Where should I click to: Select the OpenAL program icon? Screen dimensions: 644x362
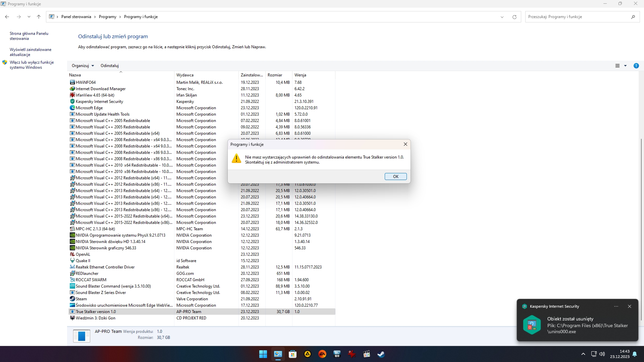(x=72, y=254)
